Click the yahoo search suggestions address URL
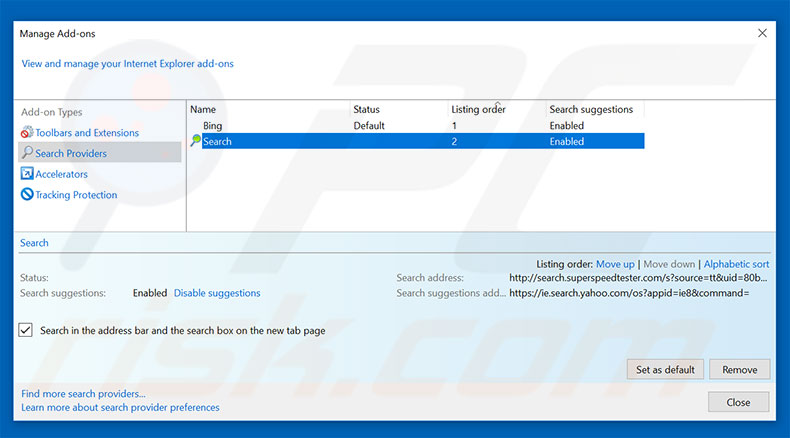 pyautogui.click(x=629, y=293)
